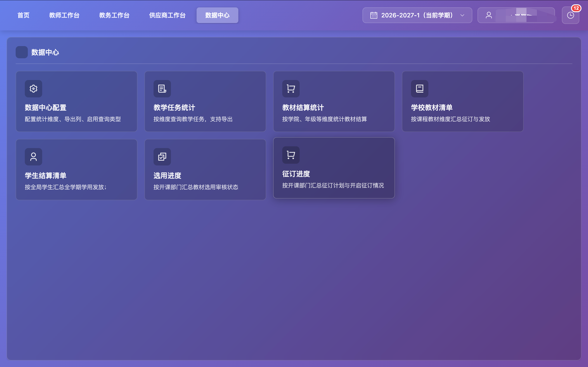The image size is (588, 367).
Task: Switch to 教务工作台 tab
Action: (x=114, y=15)
